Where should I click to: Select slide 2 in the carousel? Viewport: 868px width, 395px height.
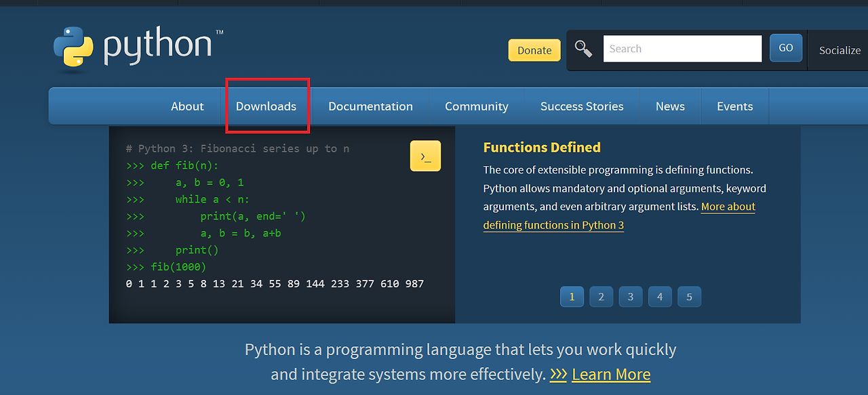click(601, 297)
